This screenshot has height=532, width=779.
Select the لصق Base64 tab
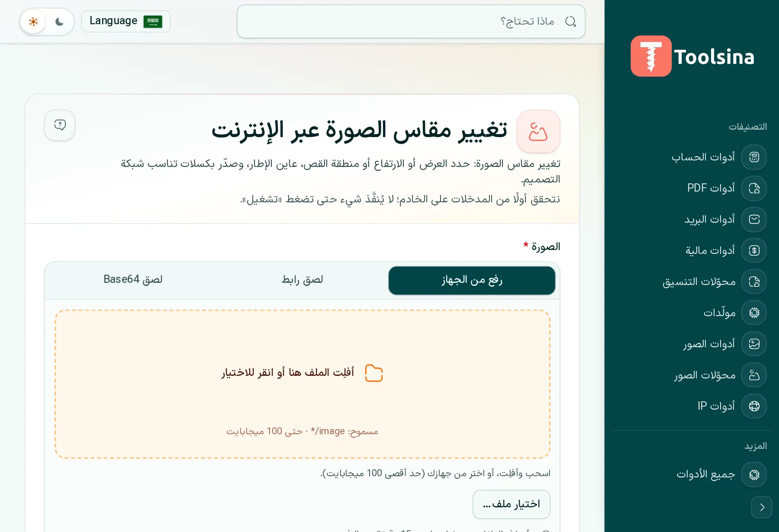(x=133, y=280)
